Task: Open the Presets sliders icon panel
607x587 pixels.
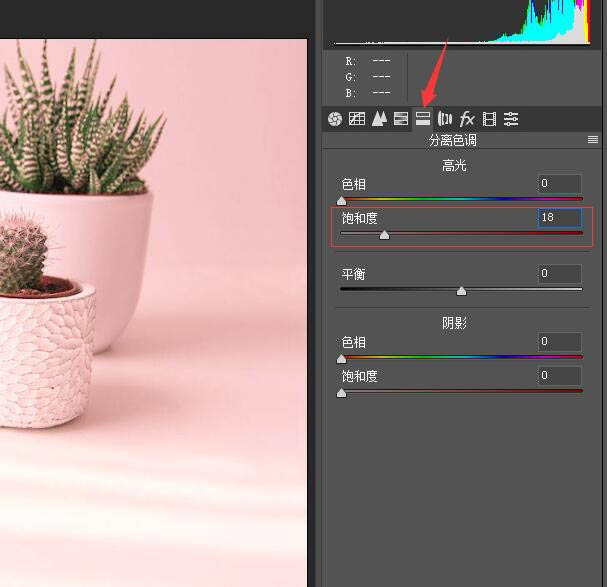Action: pyautogui.click(x=511, y=120)
